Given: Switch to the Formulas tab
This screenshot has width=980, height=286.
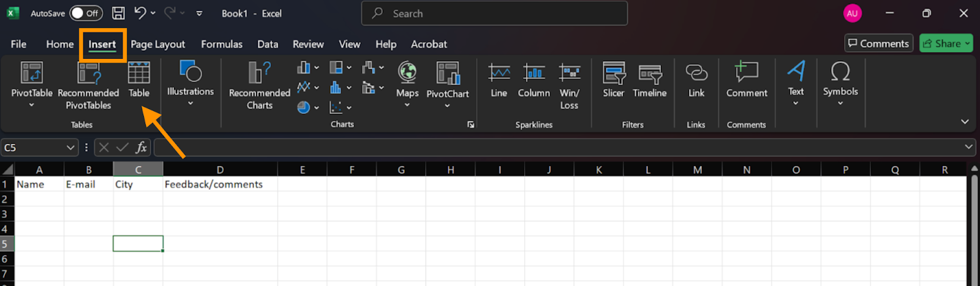Looking at the screenshot, I should tap(222, 44).
